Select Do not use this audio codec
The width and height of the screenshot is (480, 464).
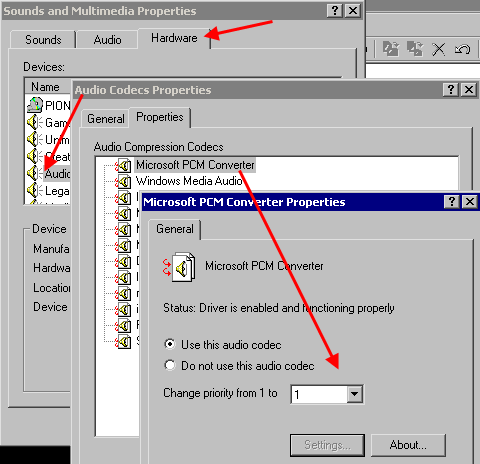point(170,365)
